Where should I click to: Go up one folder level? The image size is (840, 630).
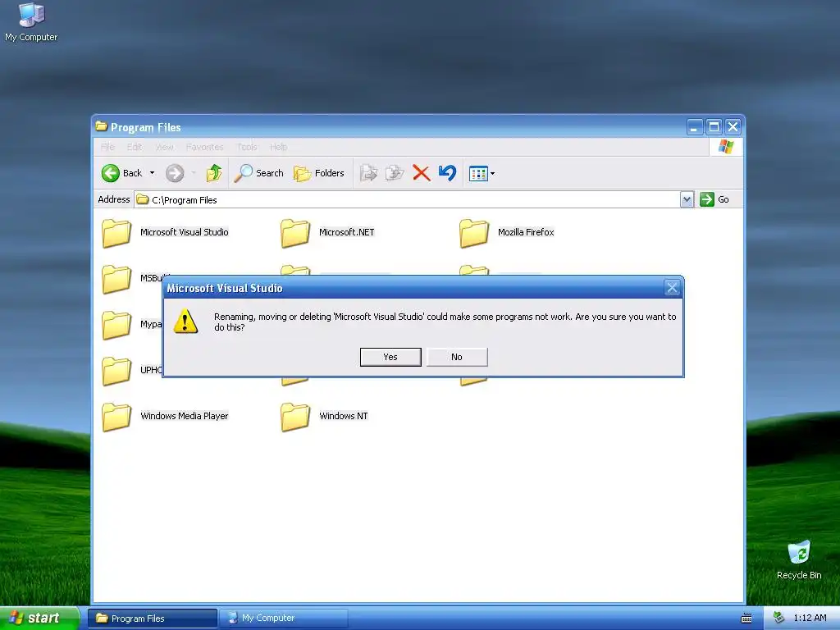(x=214, y=173)
